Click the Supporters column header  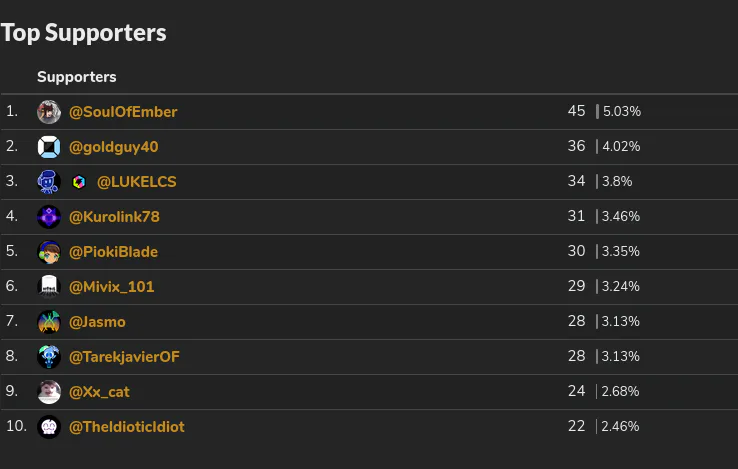pyautogui.click(x=77, y=77)
